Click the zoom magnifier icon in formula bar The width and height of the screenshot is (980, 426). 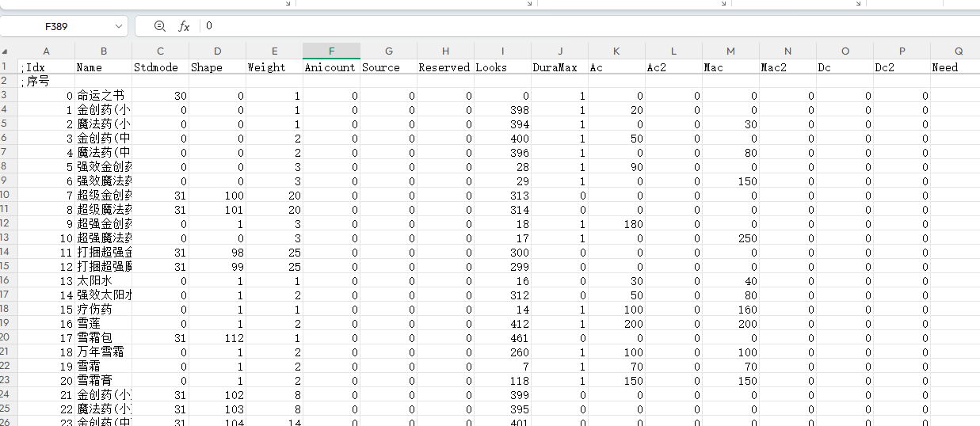pos(160,26)
